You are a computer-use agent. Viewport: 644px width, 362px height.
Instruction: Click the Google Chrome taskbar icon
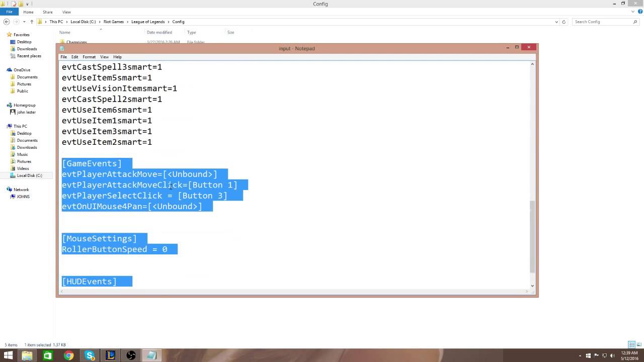69,355
